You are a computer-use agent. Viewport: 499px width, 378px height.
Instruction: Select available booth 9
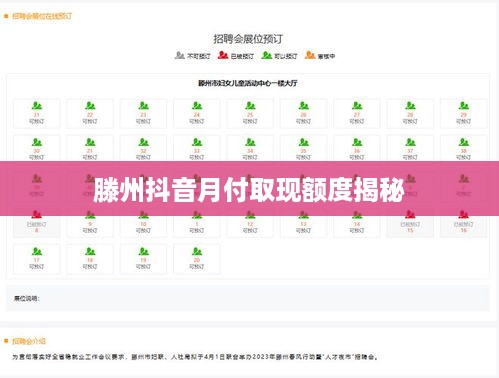[90, 223]
